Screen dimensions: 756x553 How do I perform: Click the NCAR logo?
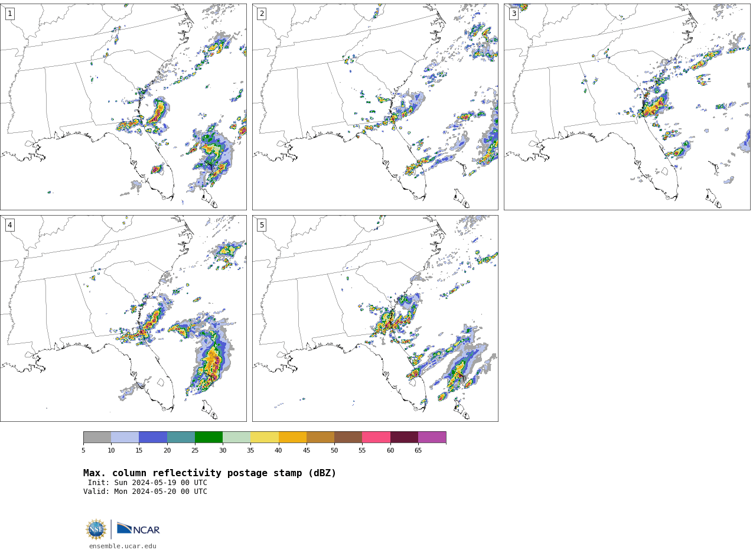(138, 529)
